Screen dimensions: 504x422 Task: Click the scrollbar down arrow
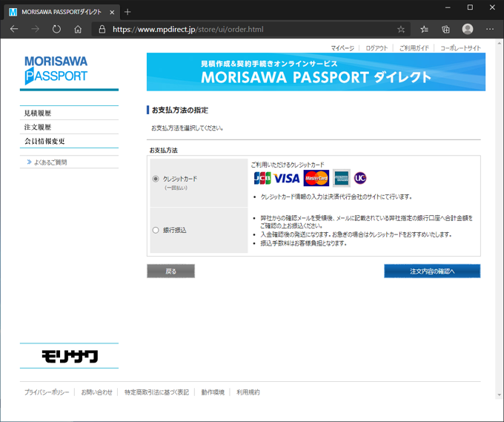point(499,395)
